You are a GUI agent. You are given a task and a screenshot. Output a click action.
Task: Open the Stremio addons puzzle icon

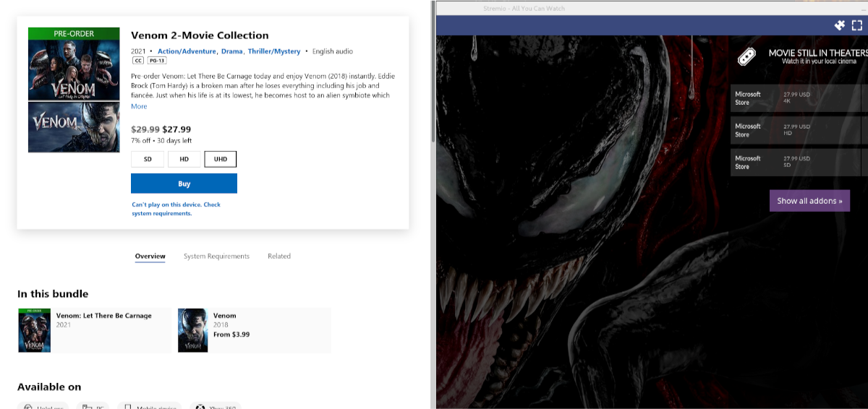(x=840, y=25)
